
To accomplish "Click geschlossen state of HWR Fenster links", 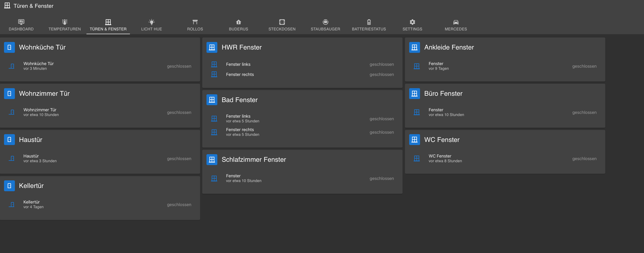I will 382,64.
